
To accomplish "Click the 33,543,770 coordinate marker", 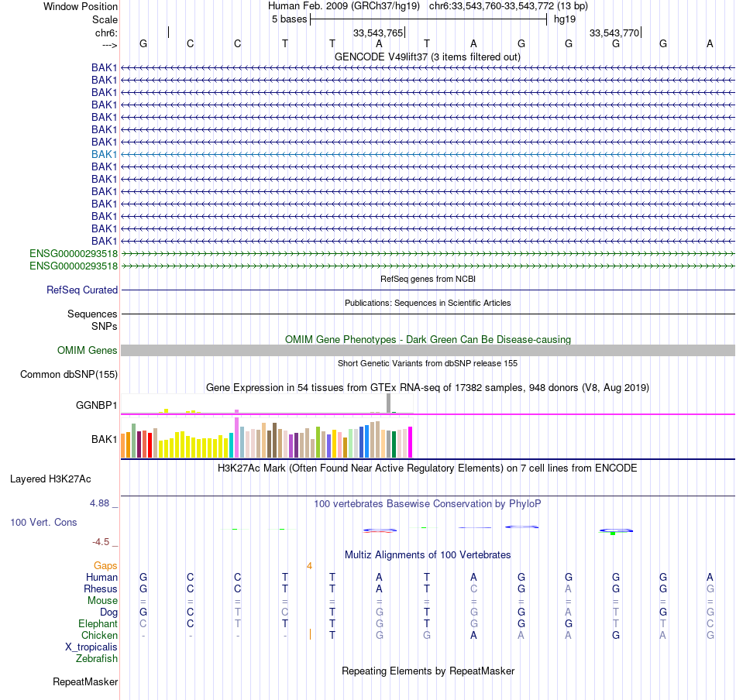I will pyautogui.click(x=614, y=33).
